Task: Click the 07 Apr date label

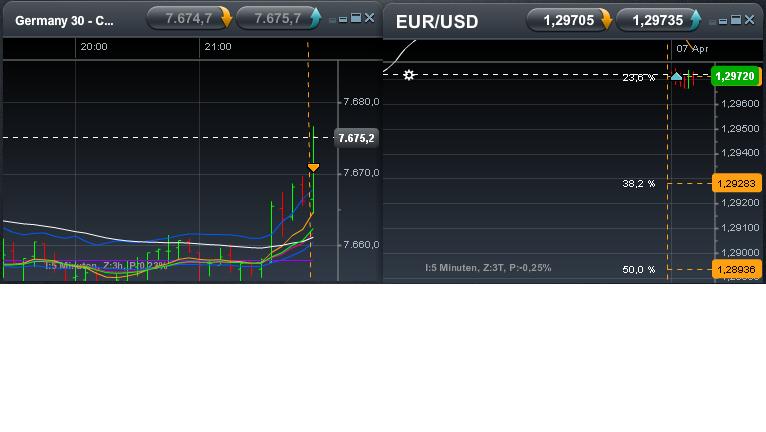Action: (x=692, y=48)
